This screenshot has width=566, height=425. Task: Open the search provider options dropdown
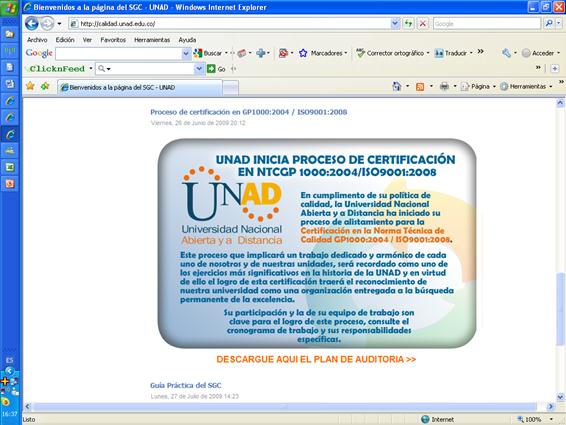[559, 24]
